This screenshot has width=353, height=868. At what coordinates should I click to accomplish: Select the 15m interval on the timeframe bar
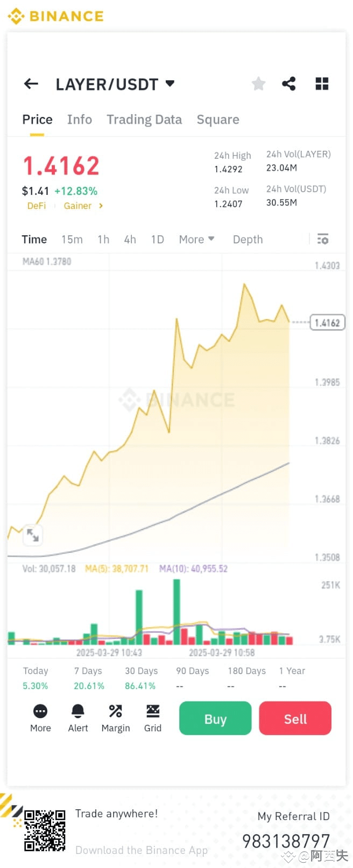72,239
